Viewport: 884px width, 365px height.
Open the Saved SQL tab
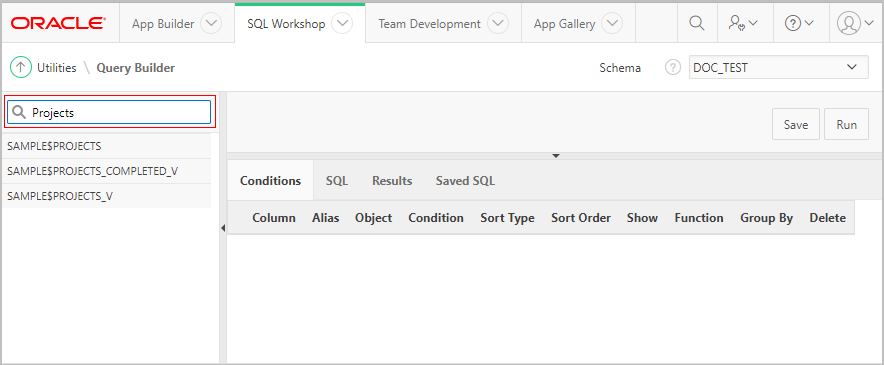coord(465,181)
